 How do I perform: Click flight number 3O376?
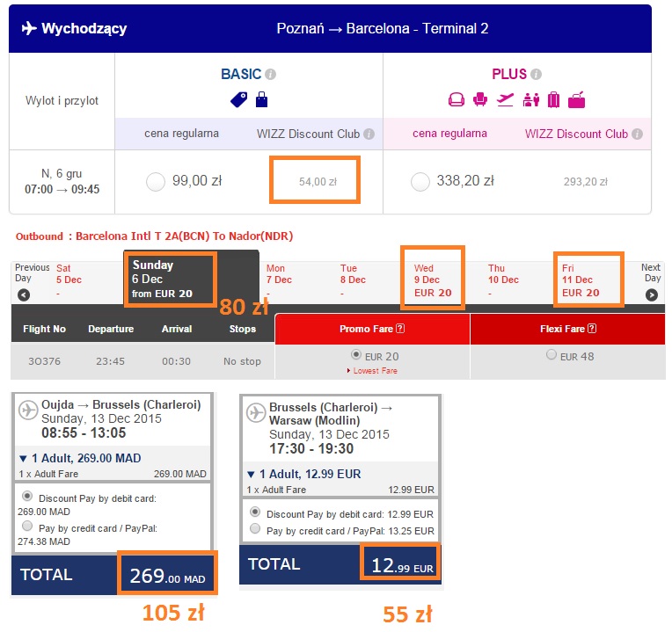tap(45, 361)
